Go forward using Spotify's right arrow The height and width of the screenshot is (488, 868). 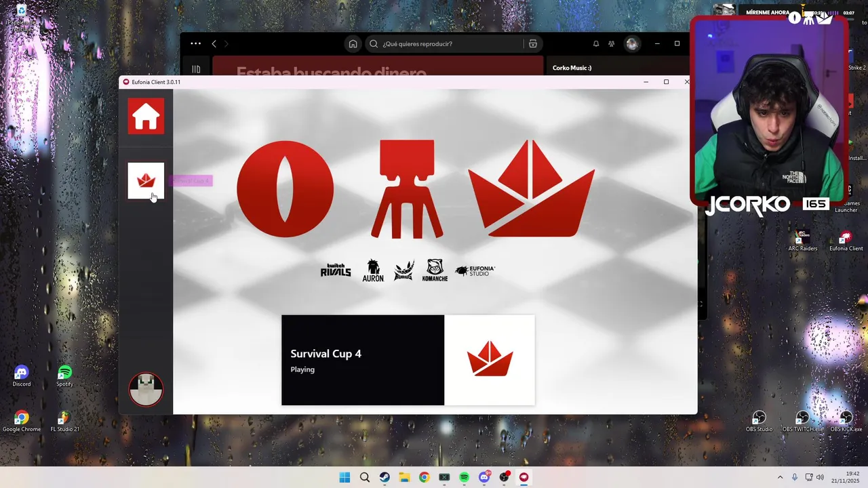226,43
